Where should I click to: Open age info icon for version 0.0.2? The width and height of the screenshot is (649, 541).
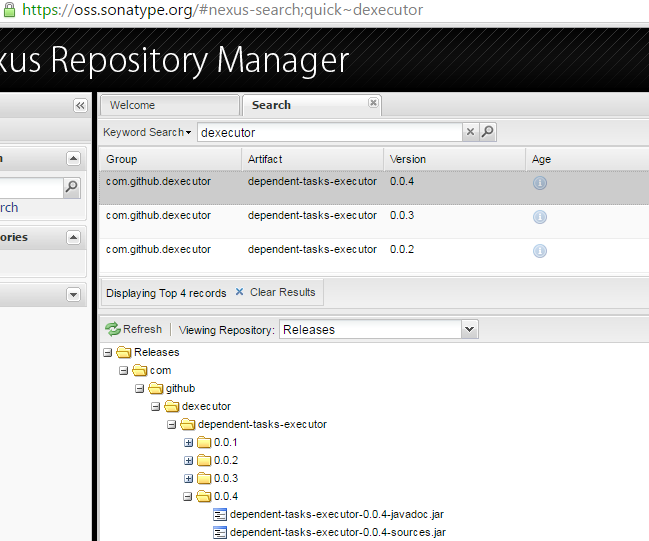coord(540,251)
